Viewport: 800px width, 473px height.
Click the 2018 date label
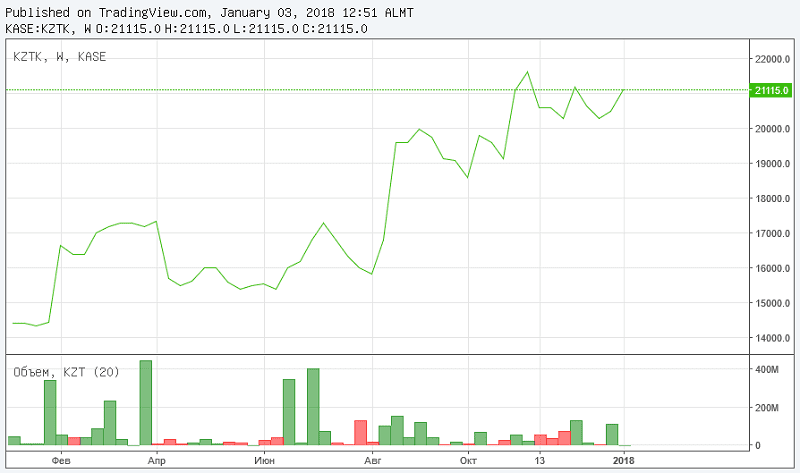pos(623,461)
